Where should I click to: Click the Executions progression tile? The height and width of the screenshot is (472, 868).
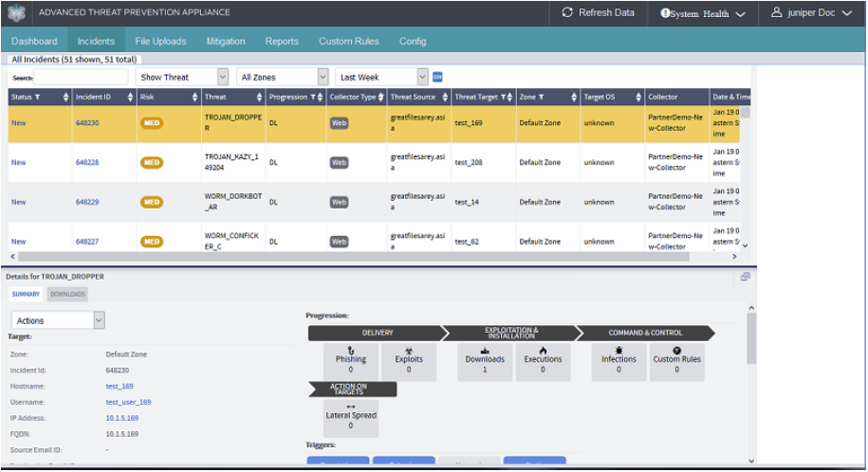tap(543, 363)
